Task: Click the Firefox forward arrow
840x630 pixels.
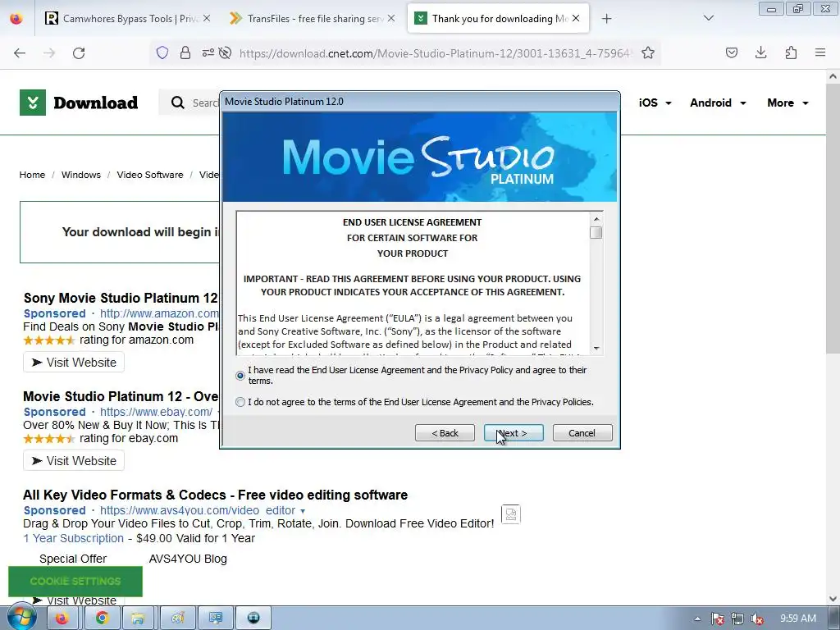Action: [49, 52]
